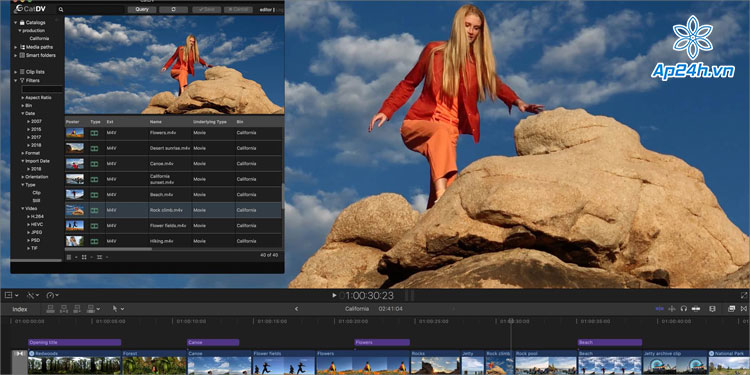Click the Catalogs lock icon

pyautogui.click(x=22, y=22)
